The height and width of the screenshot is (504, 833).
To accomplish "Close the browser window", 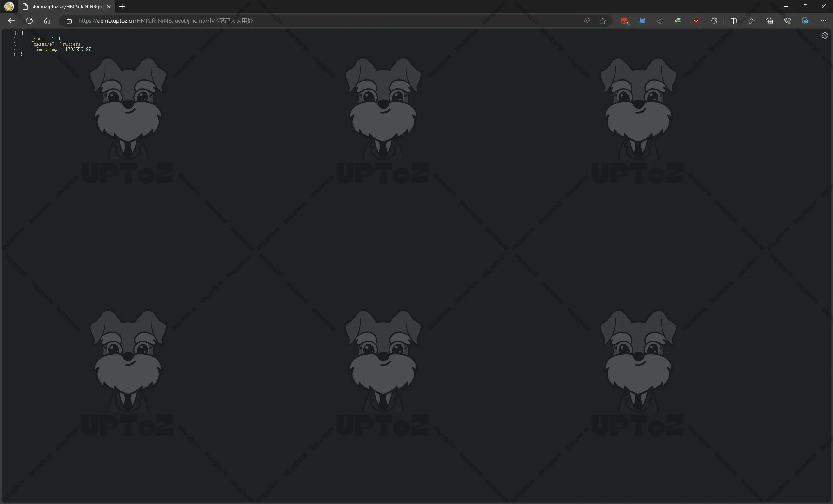I will [824, 7].
